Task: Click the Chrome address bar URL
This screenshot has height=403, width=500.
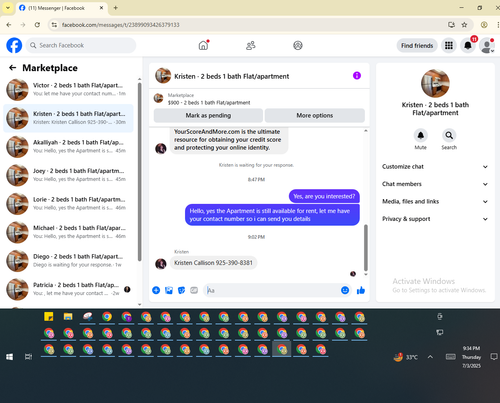Action: point(121,25)
